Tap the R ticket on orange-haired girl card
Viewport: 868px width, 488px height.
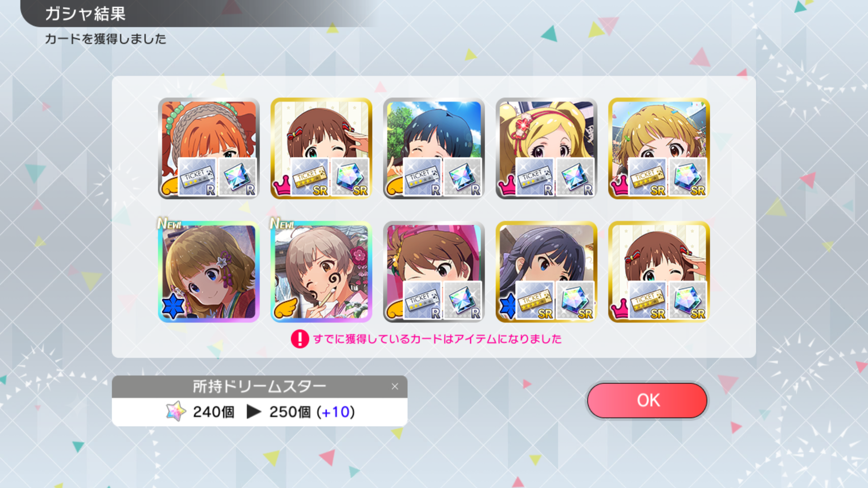tap(197, 177)
